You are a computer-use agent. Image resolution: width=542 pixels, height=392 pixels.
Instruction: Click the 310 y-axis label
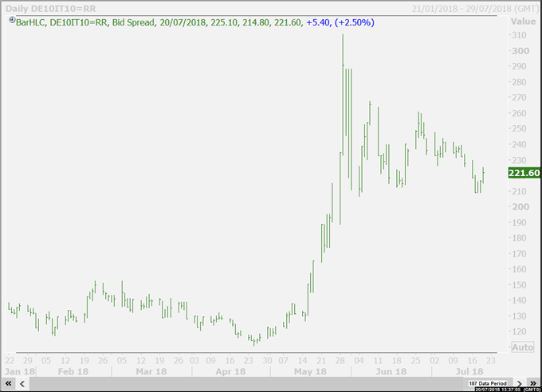(519, 35)
